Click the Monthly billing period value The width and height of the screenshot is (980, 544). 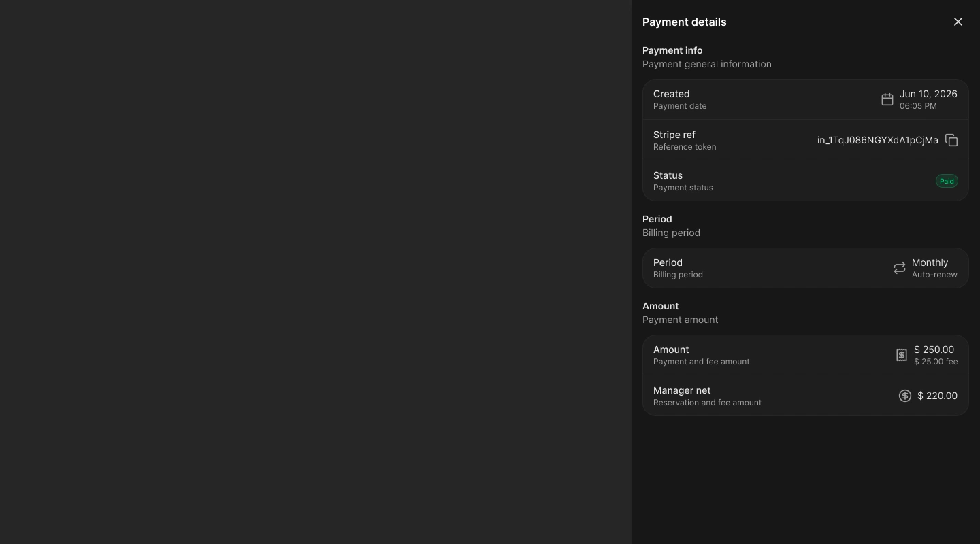(x=930, y=262)
